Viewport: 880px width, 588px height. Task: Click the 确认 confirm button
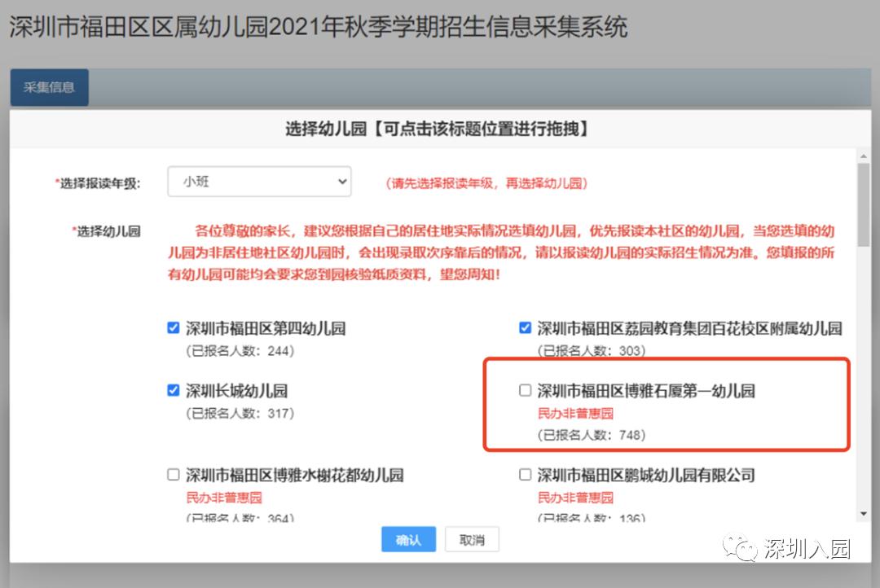pos(408,539)
